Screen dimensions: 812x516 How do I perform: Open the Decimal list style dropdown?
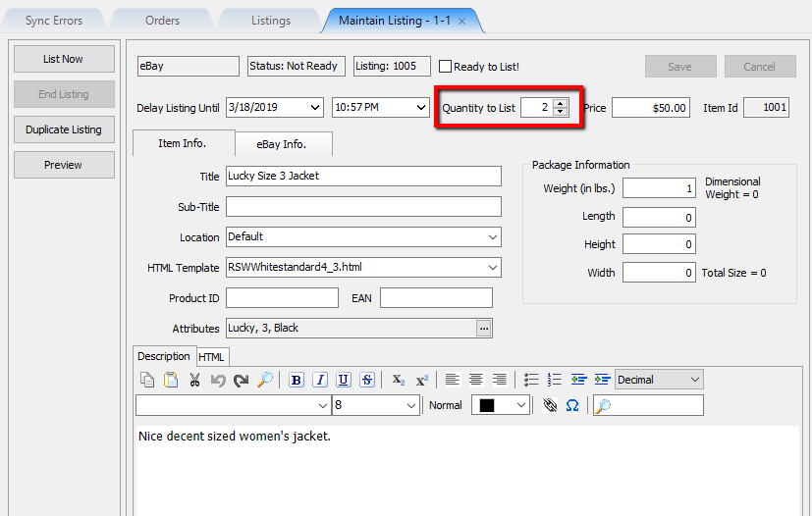(x=694, y=380)
